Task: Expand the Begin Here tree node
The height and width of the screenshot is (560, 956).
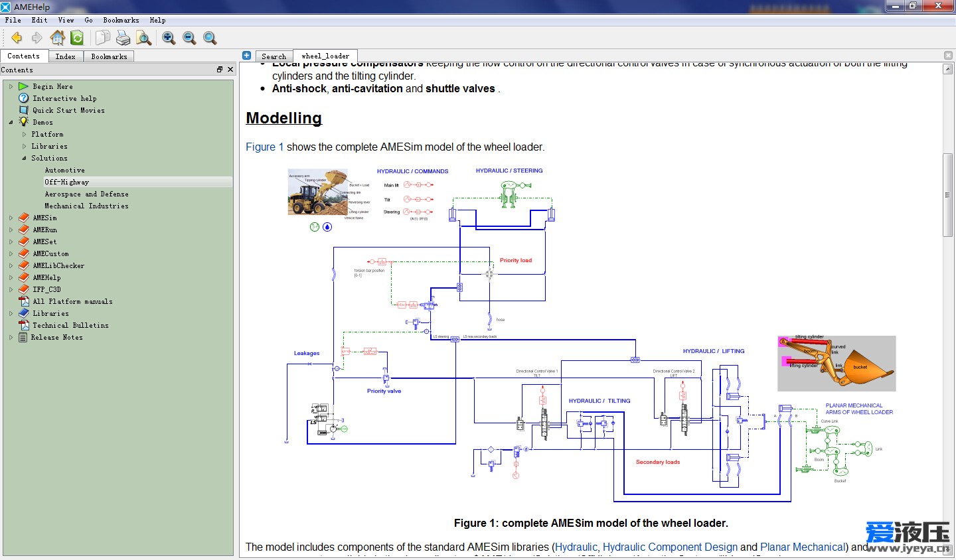Action: [11, 86]
